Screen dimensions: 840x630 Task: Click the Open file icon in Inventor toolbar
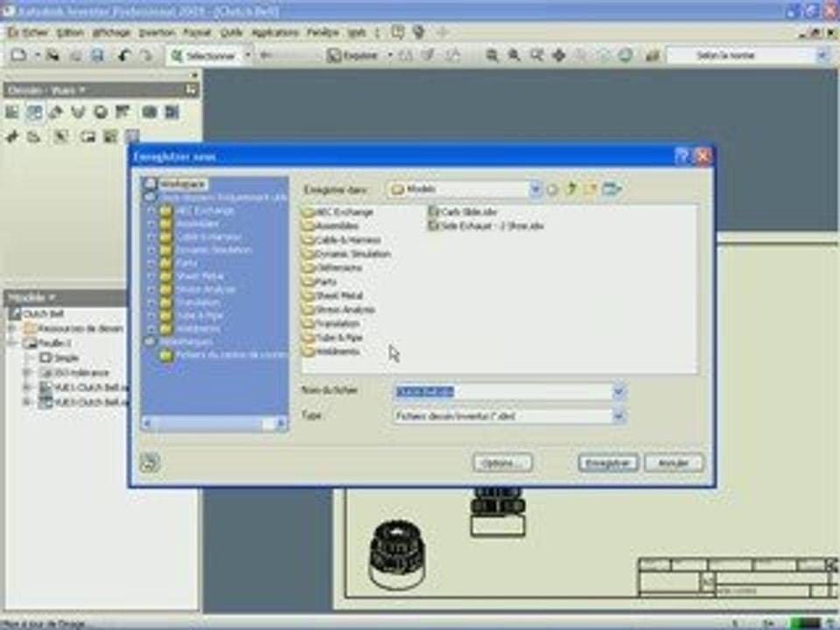[52, 55]
